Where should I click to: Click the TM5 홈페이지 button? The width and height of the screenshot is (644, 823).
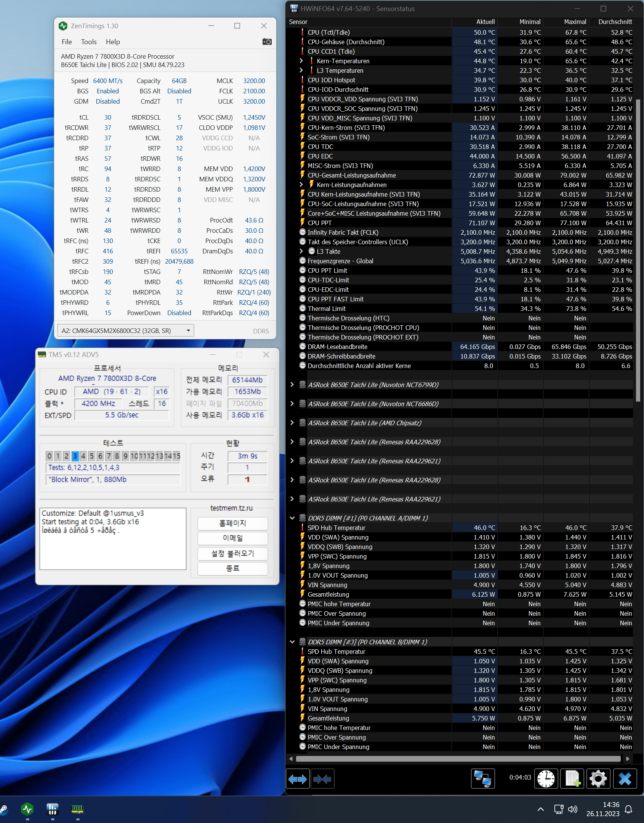click(x=232, y=524)
